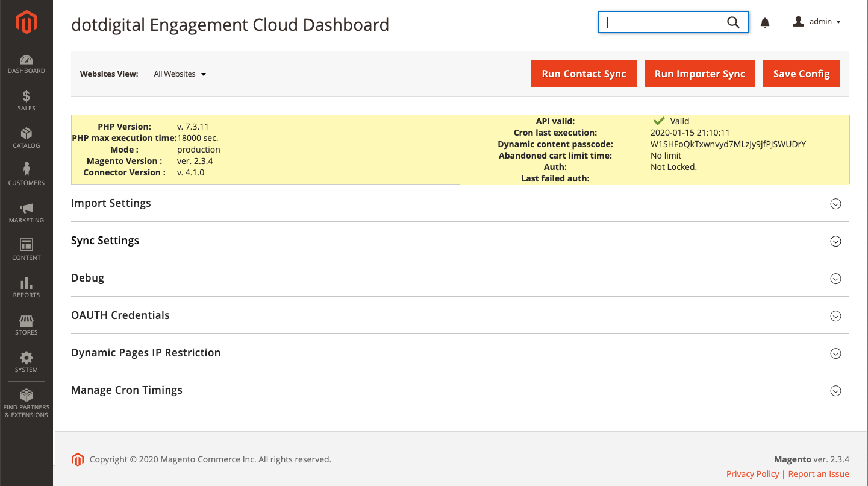Open the Report an Issue link
The width and height of the screenshot is (868, 486).
coord(819,474)
